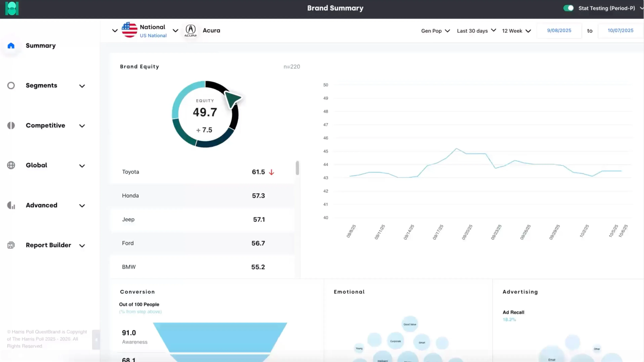Image resolution: width=644 pixels, height=362 pixels.
Task: Click the Advanced chart icon
Action: pyautogui.click(x=11, y=205)
